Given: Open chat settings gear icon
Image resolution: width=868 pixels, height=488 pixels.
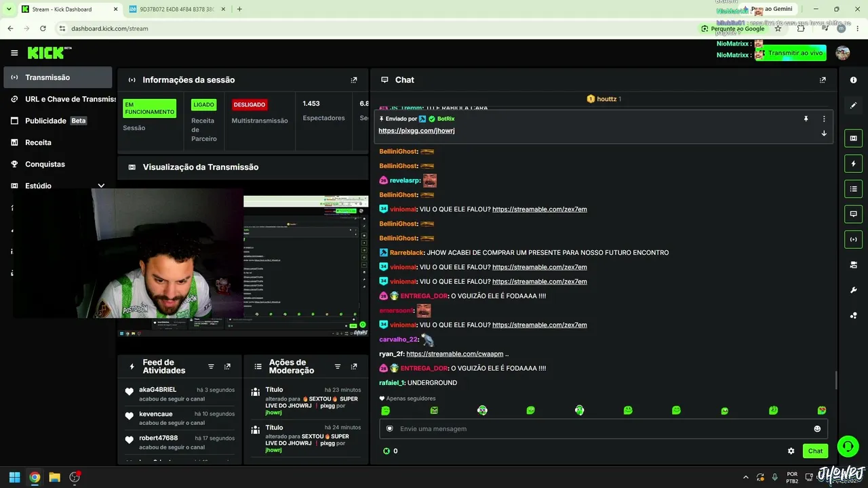Looking at the screenshot, I should pyautogui.click(x=791, y=451).
